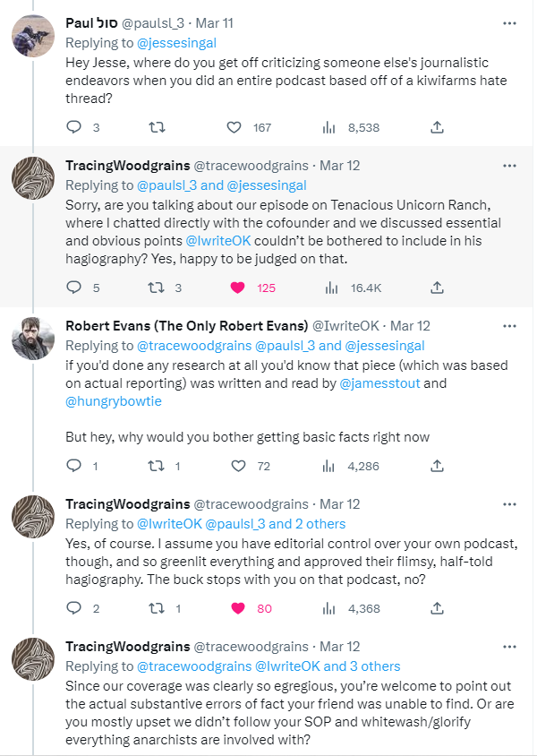Open more options on the last TracingWoodgrains tweet
537x756 pixels.
(509, 647)
